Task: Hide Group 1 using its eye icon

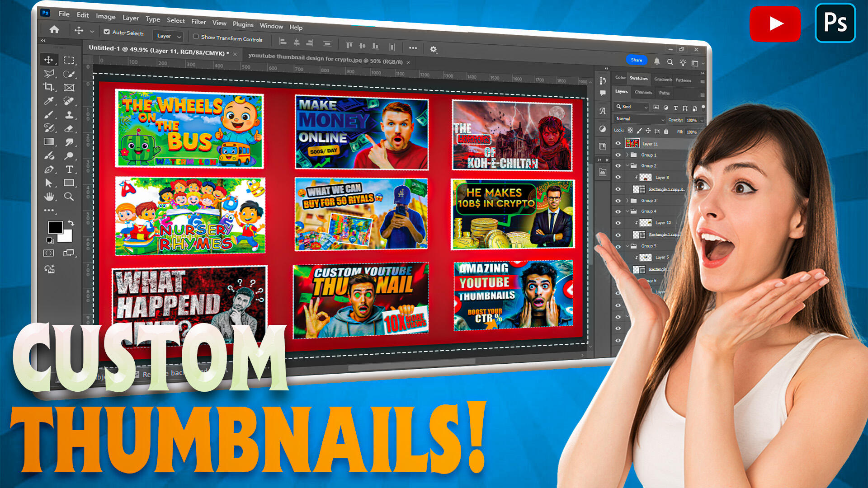Action: 618,155
